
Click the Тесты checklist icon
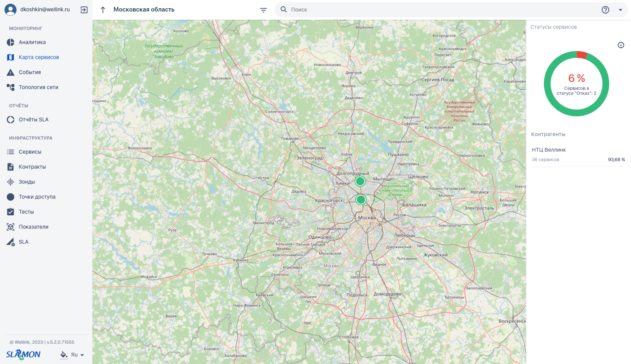[11, 212]
